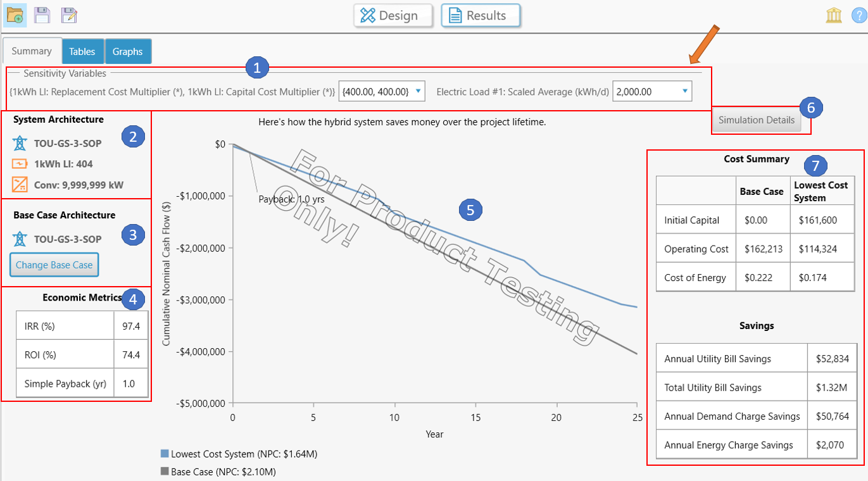Click the 1kWh LI battery icon
This screenshot has height=481, width=868.
20,164
